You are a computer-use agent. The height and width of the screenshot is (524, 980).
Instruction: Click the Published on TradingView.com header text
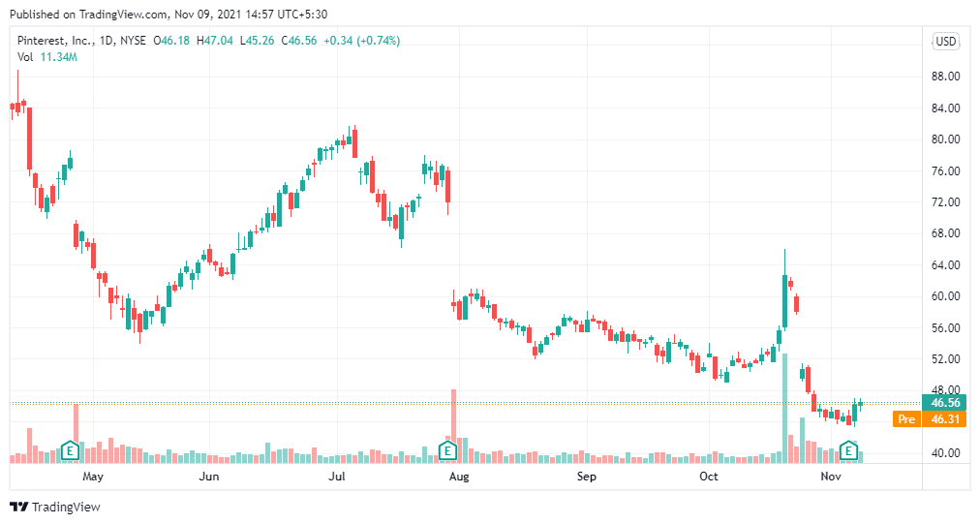(x=168, y=14)
